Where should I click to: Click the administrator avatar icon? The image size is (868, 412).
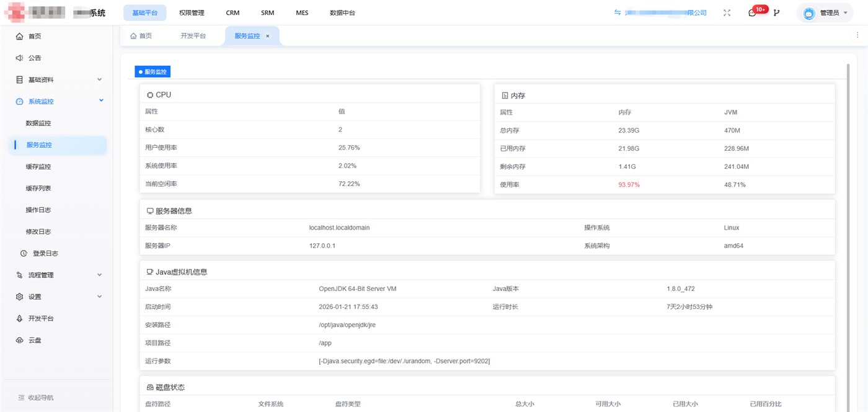(808, 13)
